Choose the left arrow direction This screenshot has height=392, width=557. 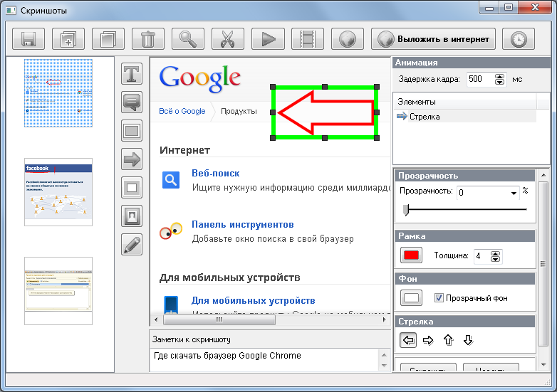408,341
